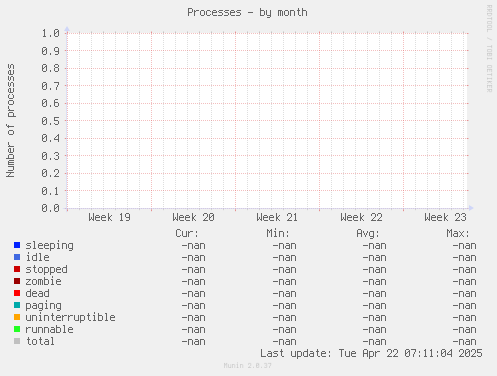497x376 pixels.
Task: Select the total gray legend swatch
Action: coord(17,341)
